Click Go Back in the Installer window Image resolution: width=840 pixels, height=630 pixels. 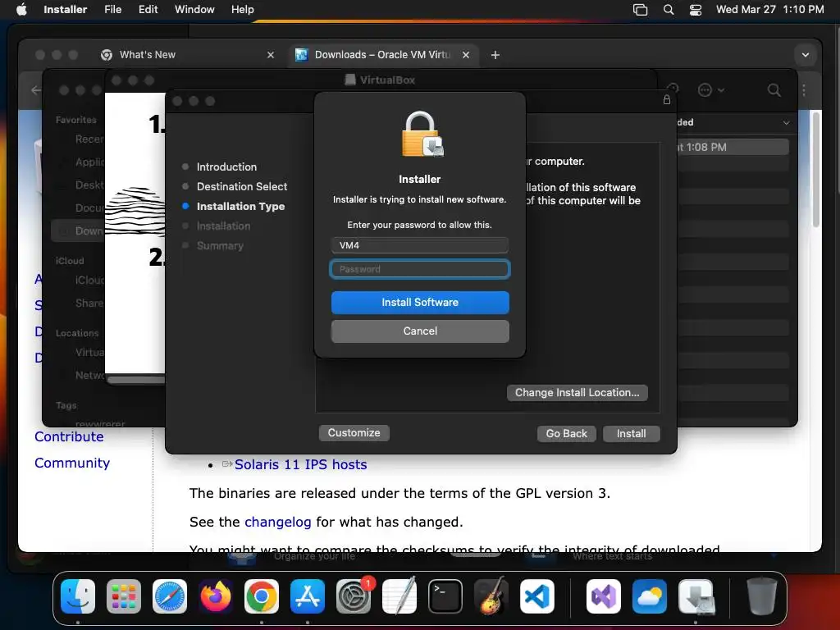pos(566,433)
